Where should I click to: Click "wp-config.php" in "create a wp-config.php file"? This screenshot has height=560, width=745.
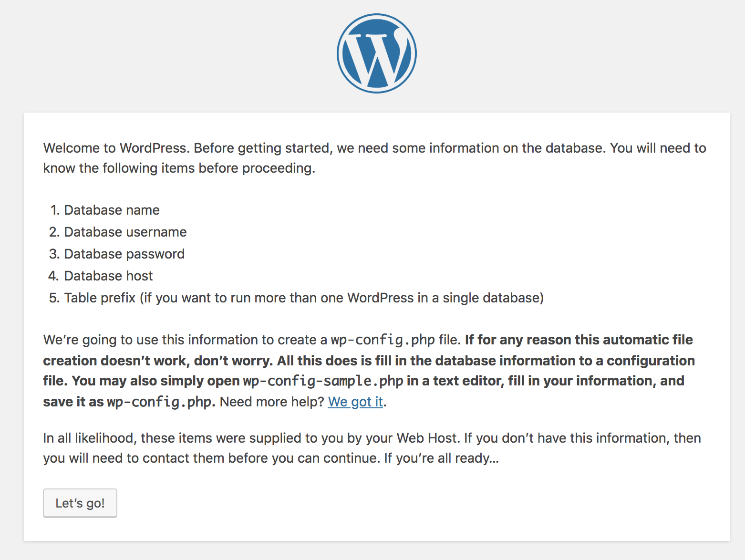[383, 340]
